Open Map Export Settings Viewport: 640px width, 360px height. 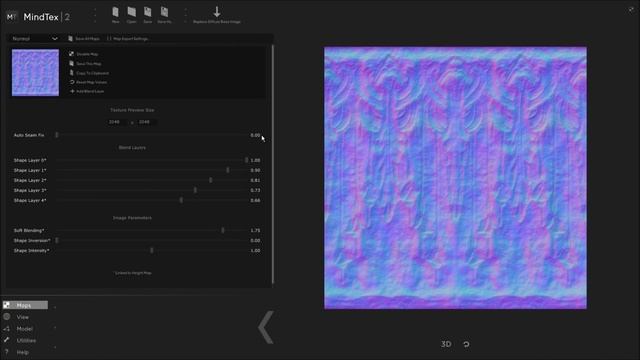127,38
